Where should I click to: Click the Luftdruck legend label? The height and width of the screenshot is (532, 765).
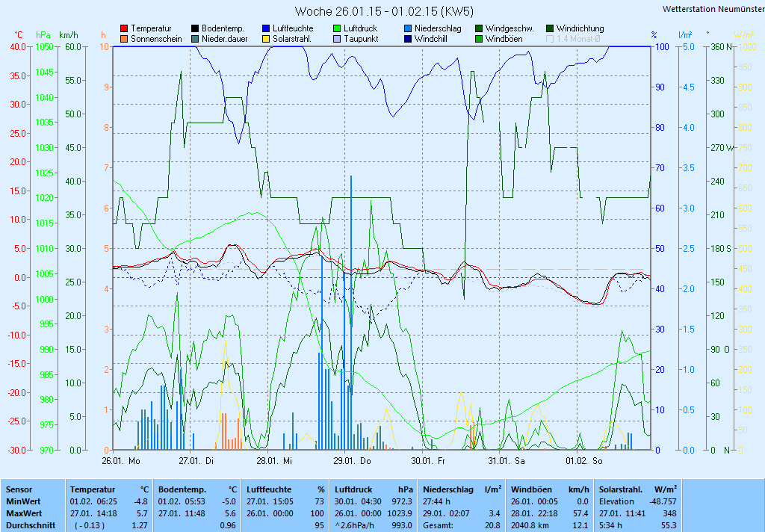click(361, 29)
